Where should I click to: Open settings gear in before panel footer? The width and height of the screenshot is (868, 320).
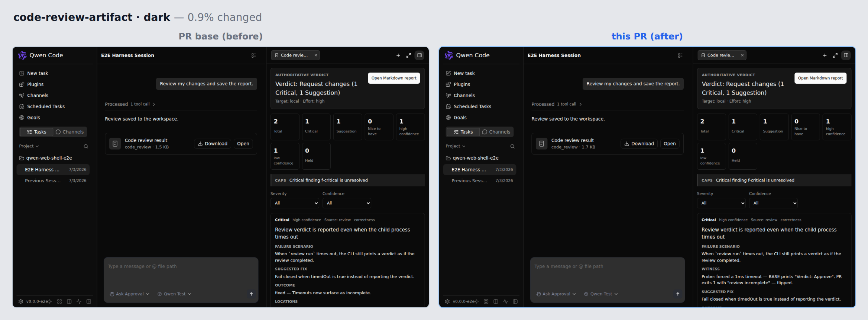click(x=21, y=301)
